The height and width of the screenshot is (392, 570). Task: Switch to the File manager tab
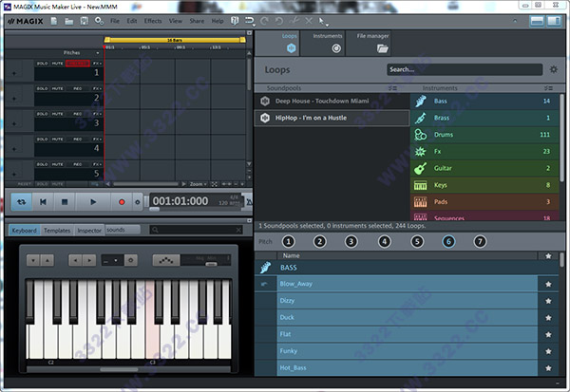369,44
